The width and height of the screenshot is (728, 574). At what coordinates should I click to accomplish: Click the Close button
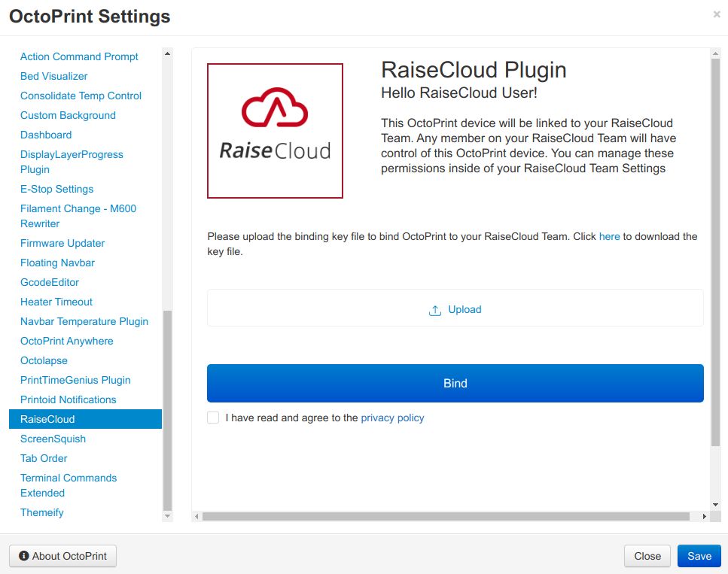click(647, 556)
